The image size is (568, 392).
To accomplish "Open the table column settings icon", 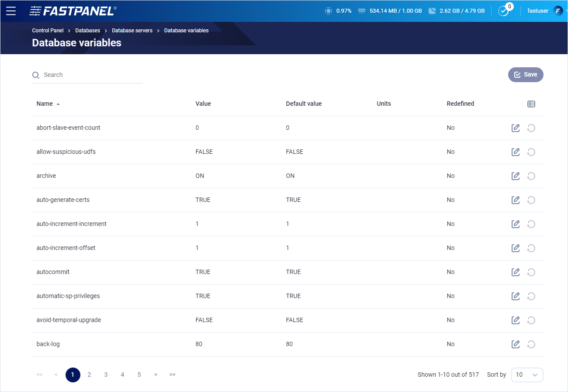I will tap(531, 104).
